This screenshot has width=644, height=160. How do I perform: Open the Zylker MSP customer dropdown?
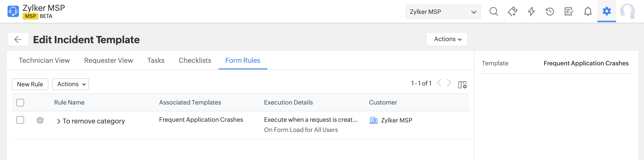pos(443,12)
